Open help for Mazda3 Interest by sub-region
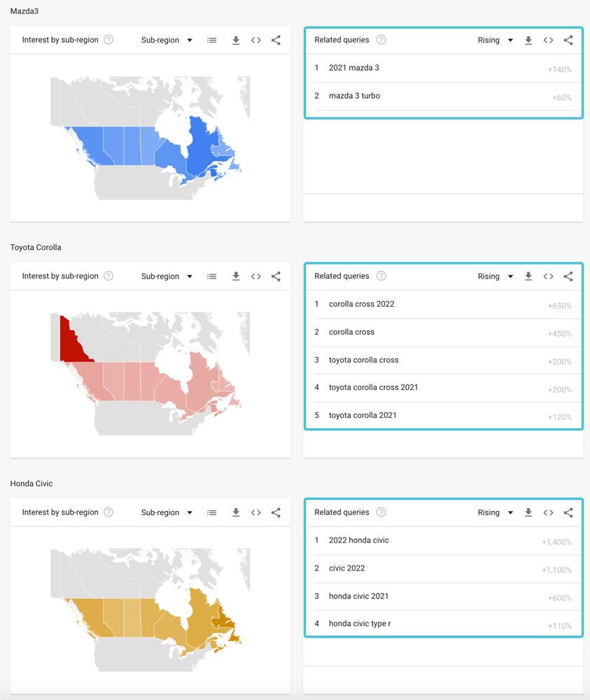Viewport: 590px width, 700px height. tap(108, 40)
